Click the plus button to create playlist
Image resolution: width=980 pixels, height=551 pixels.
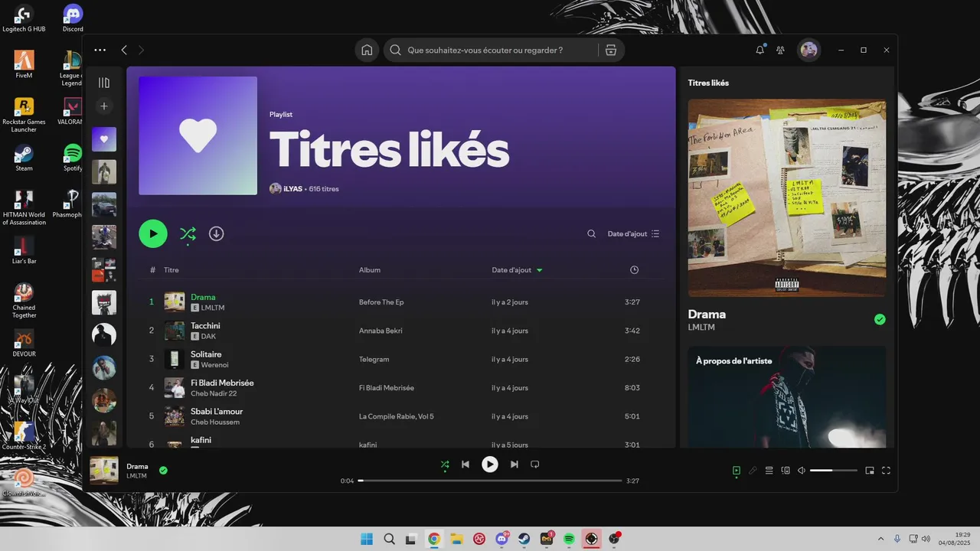[104, 106]
